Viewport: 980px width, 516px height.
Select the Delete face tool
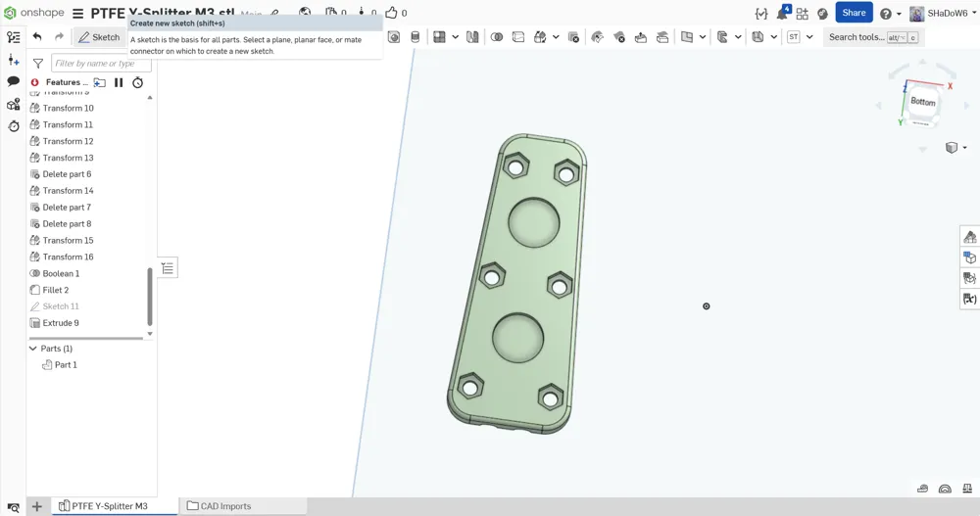point(618,37)
